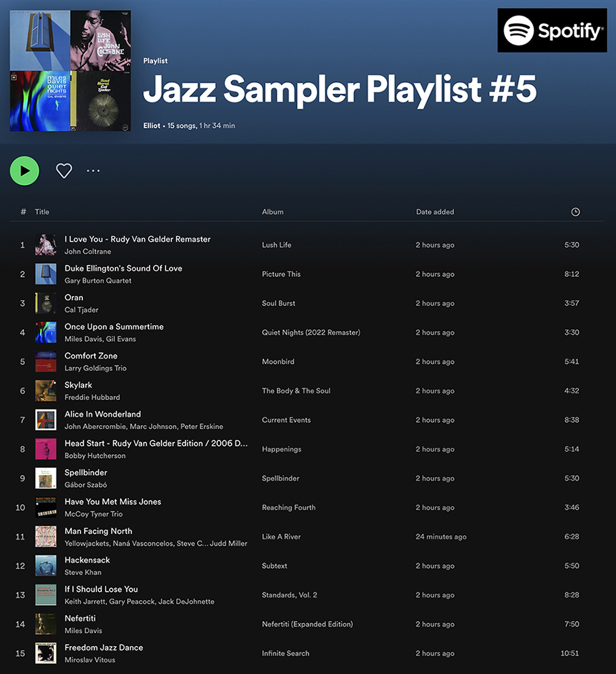Click the Once Upon a Summertime cover thumbnail

45,332
